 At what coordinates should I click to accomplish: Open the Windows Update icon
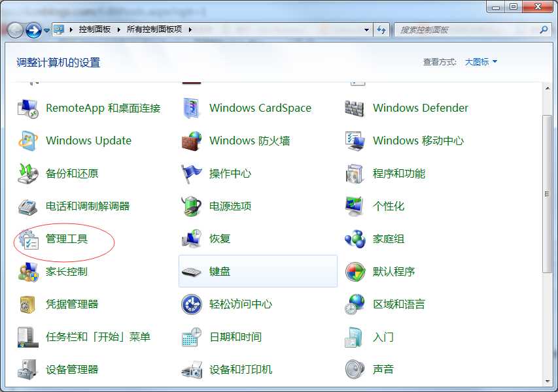(x=27, y=141)
